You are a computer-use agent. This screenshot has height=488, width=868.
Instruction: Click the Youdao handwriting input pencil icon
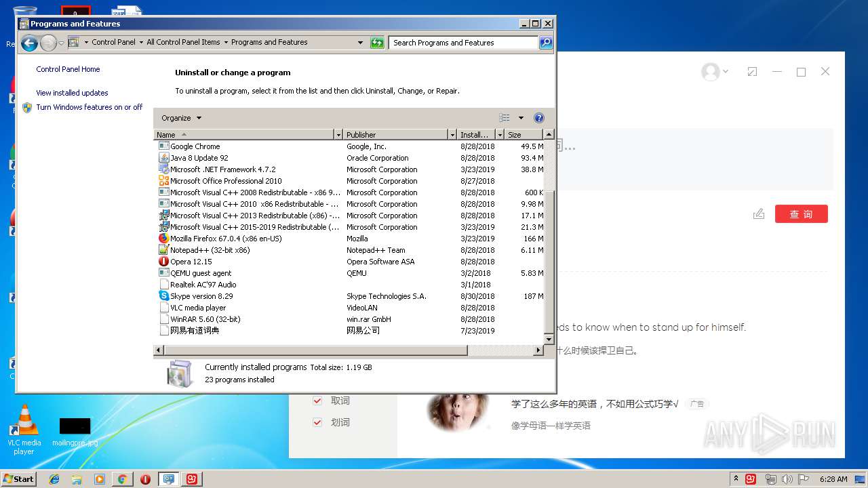[759, 214]
